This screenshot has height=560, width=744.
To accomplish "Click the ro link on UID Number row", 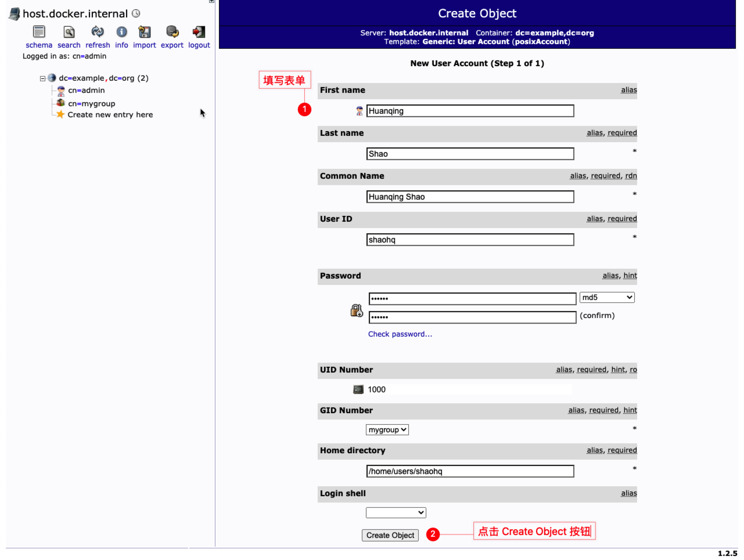I will point(633,369).
